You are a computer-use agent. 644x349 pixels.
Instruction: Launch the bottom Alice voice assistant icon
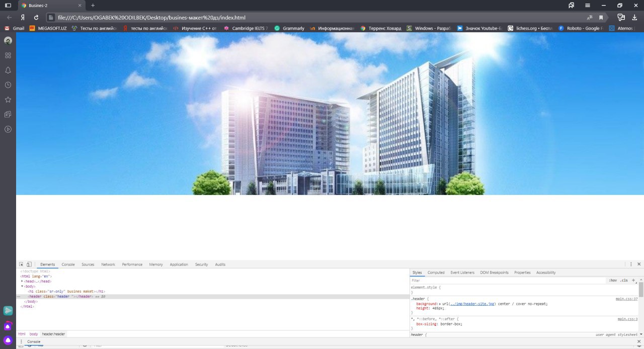point(8,340)
